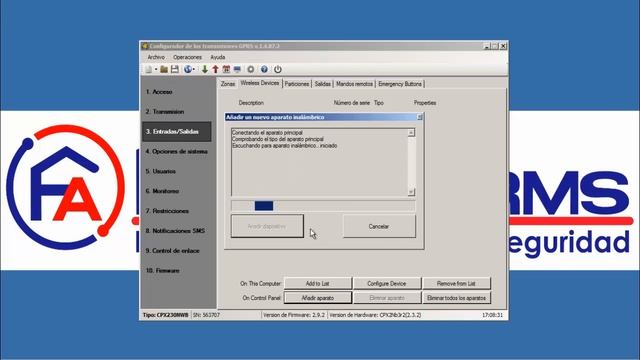This screenshot has width=640, height=360.
Task: Click the Configure Device button
Action: pyautogui.click(x=387, y=283)
